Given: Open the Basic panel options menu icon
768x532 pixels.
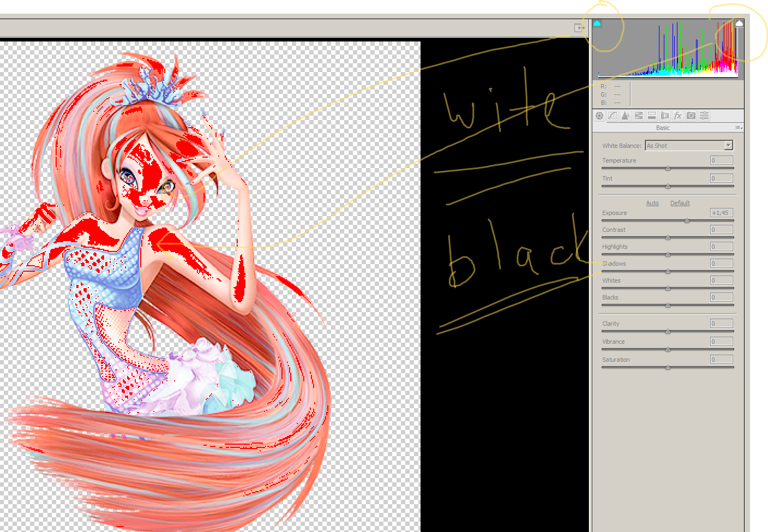Looking at the screenshot, I should point(739,128).
